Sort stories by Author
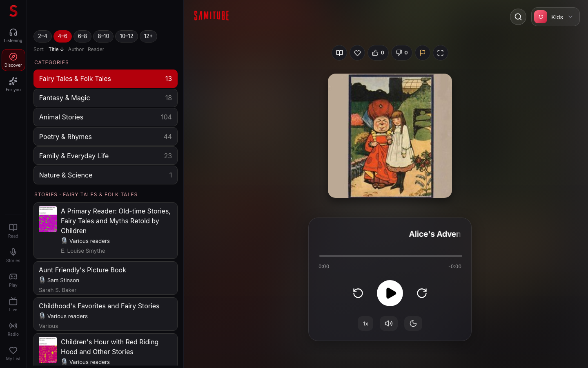The height and width of the screenshot is (368, 588). click(76, 49)
